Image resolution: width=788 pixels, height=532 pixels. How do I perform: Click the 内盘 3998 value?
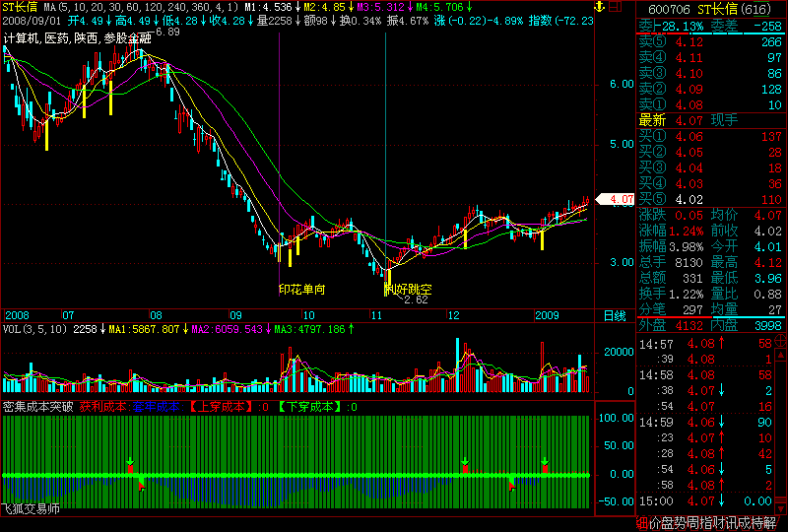coord(768,325)
